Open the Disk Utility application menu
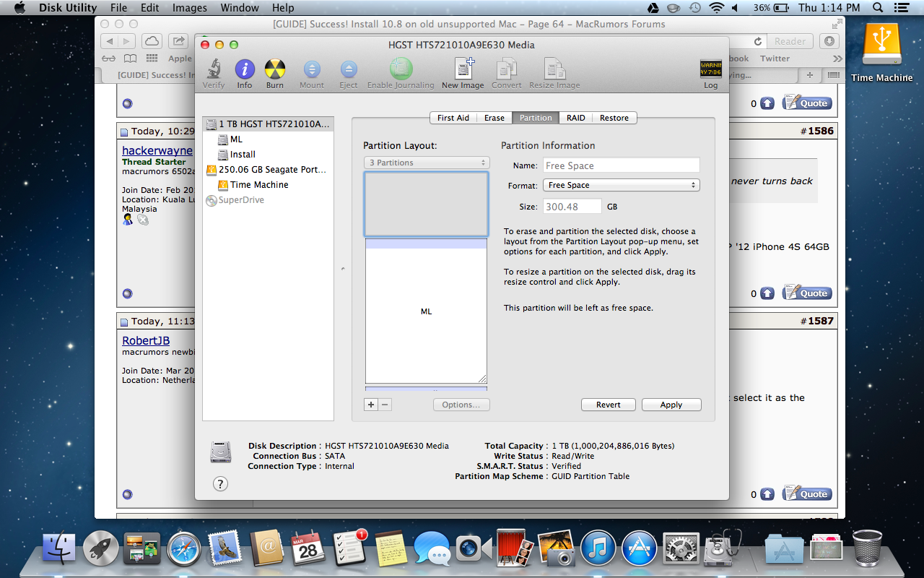Viewport: 924px width, 578px height. pyautogui.click(x=67, y=8)
